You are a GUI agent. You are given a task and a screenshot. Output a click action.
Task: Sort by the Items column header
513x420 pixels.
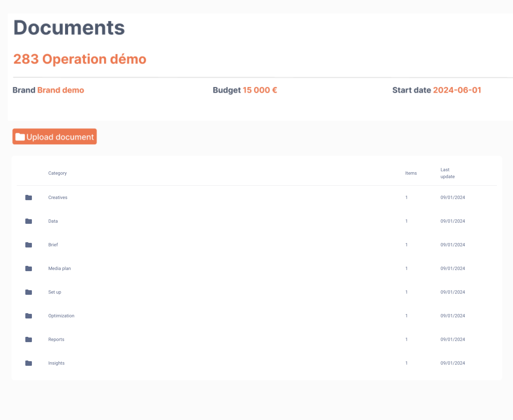(411, 173)
